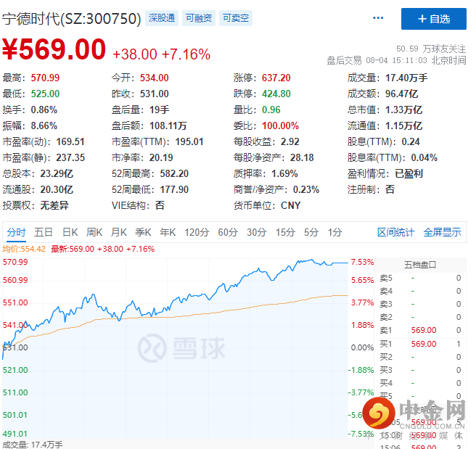Switch to the 年K chart tab

point(168,232)
